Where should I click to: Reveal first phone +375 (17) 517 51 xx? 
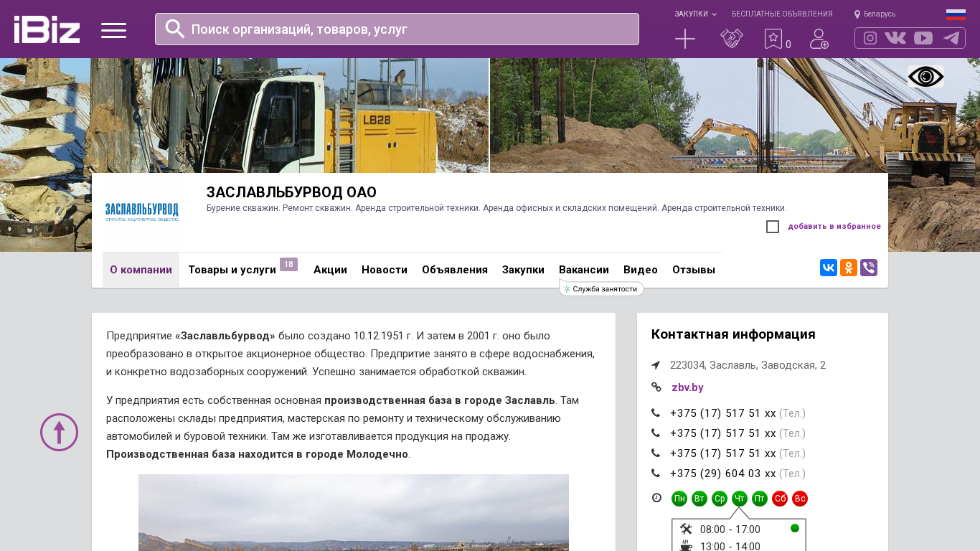723,413
